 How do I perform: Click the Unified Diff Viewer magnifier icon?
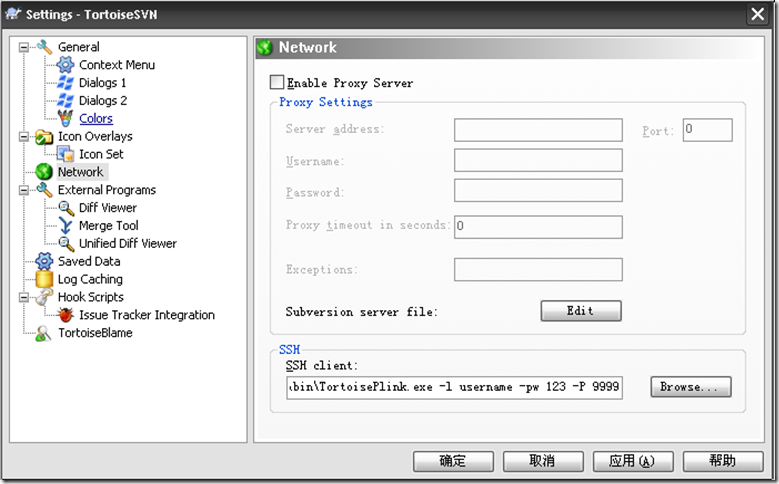coord(66,243)
